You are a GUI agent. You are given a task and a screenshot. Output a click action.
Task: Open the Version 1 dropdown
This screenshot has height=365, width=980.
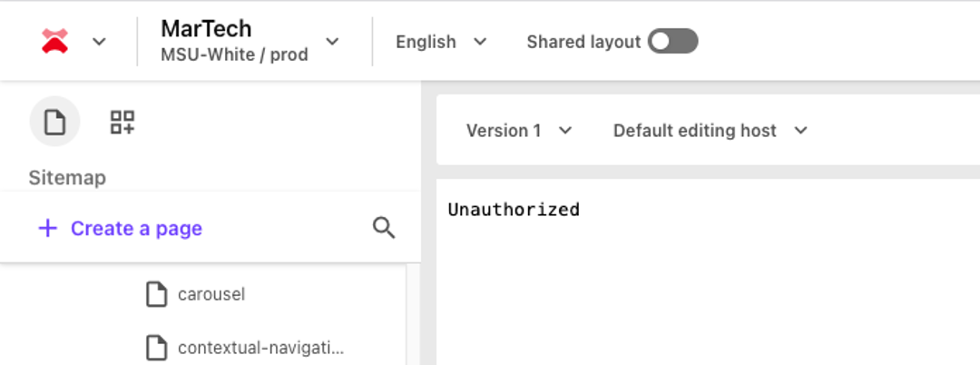click(519, 131)
